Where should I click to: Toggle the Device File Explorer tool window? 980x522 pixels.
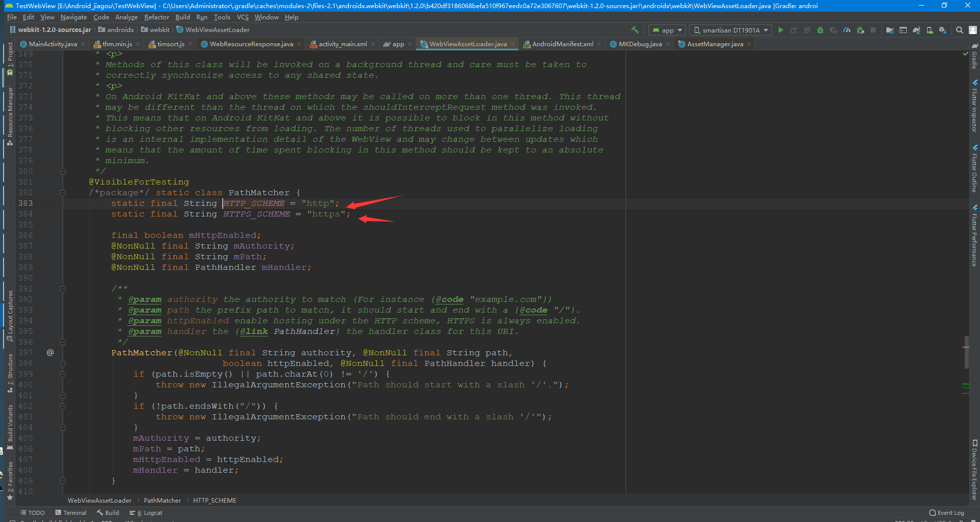coord(974,470)
